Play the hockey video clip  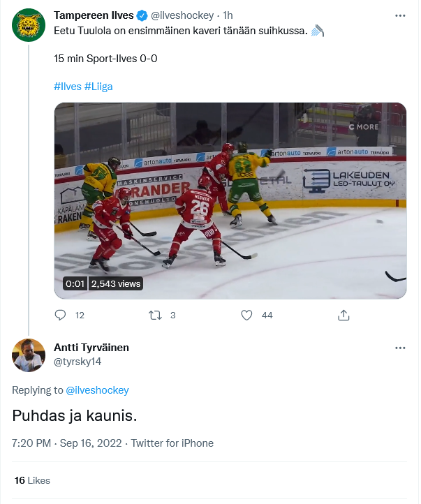point(230,201)
